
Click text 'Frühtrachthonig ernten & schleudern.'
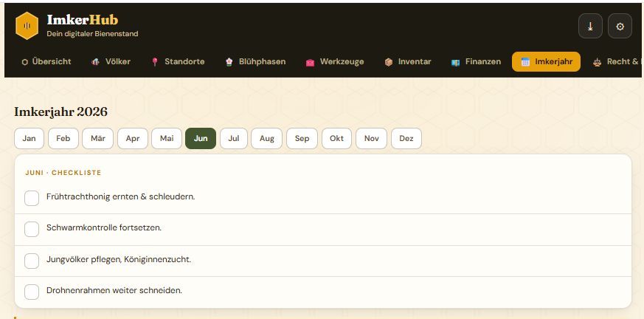[121, 197]
